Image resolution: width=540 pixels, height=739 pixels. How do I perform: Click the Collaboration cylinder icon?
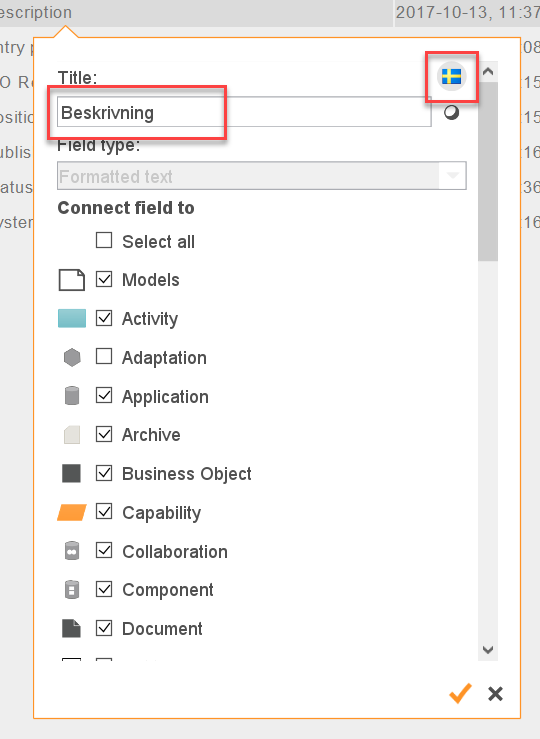click(x=72, y=550)
